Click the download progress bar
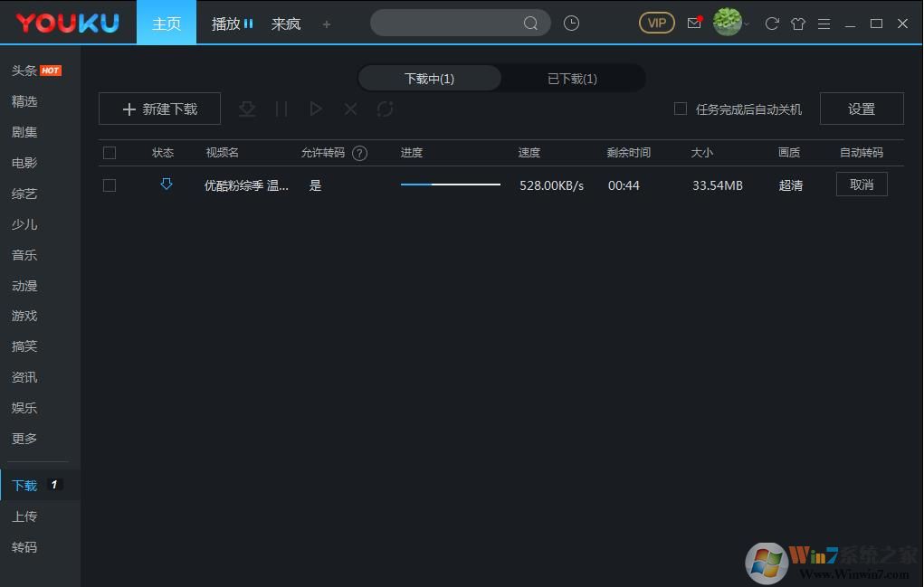924x587 pixels. pos(450,185)
